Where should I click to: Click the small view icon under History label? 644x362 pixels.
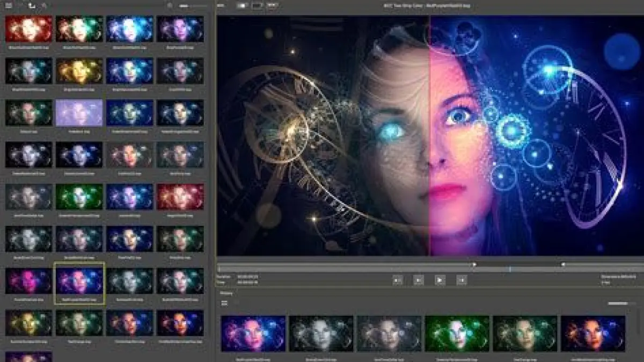click(x=224, y=303)
